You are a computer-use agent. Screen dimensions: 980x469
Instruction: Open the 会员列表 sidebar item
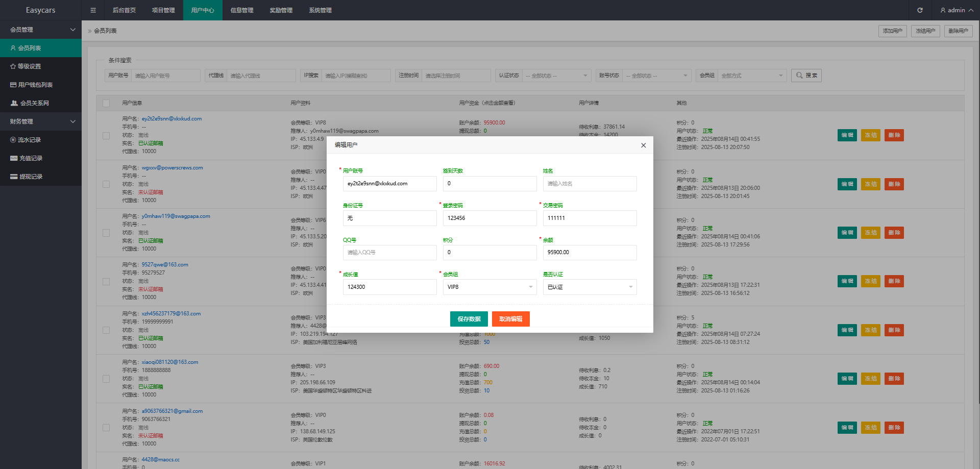point(30,48)
